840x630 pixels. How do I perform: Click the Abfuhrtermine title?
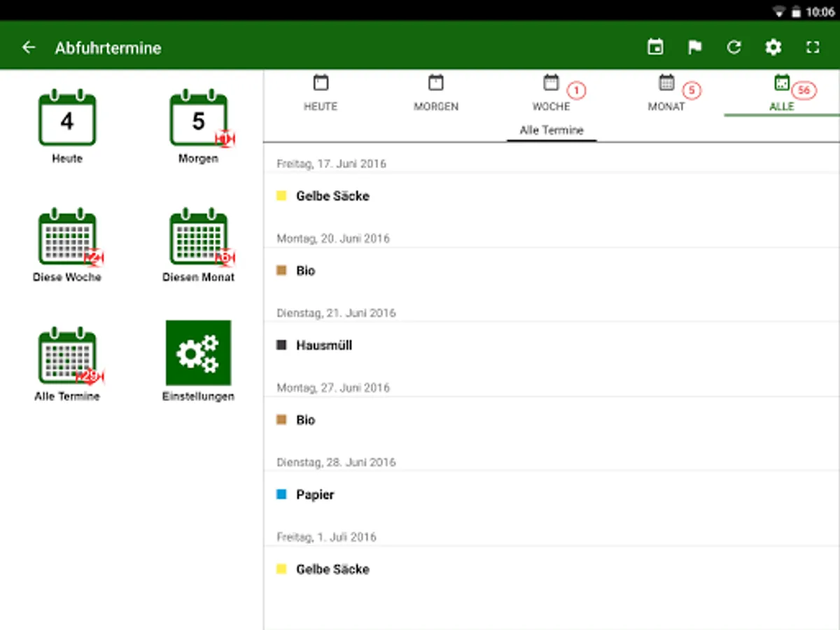click(108, 48)
